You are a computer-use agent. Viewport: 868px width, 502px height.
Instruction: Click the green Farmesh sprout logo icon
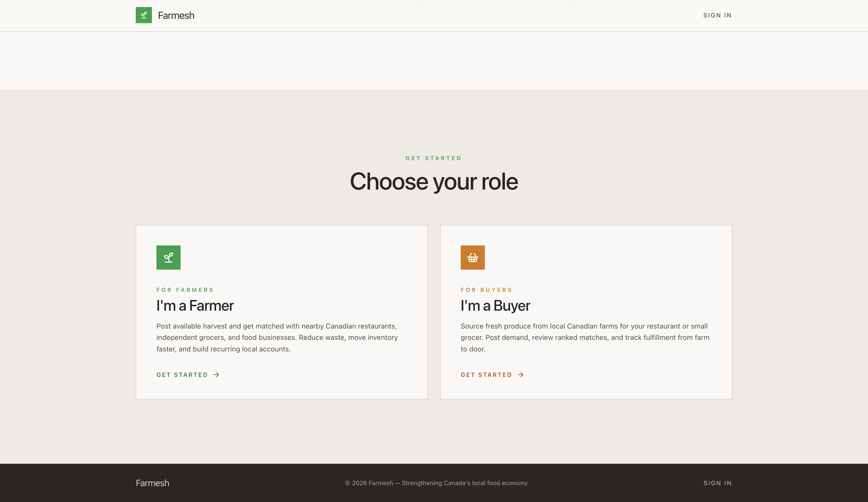144,15
